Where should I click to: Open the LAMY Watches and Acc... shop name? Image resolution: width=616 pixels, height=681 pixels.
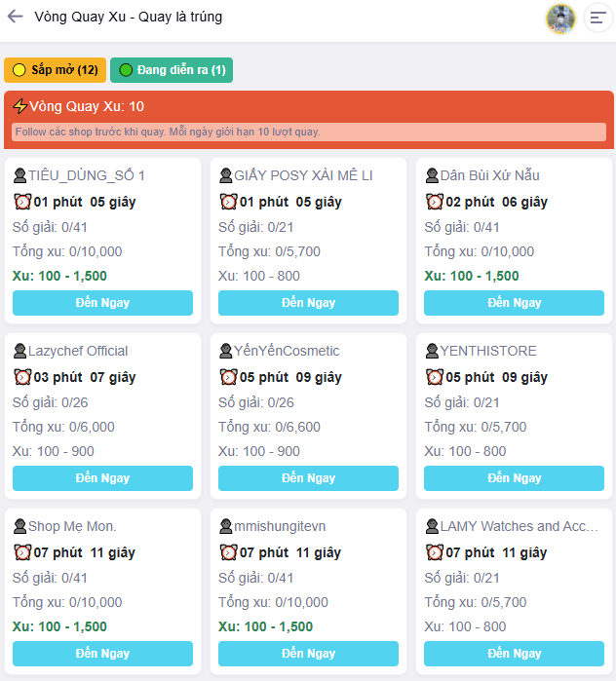coord(519,526)
